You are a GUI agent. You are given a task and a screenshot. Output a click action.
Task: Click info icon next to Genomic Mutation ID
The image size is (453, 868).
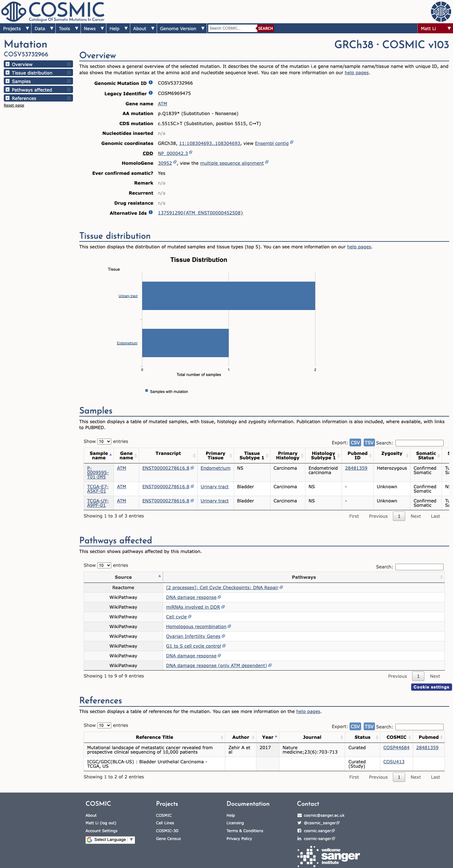pyautogui.click(x=151, y=83)
